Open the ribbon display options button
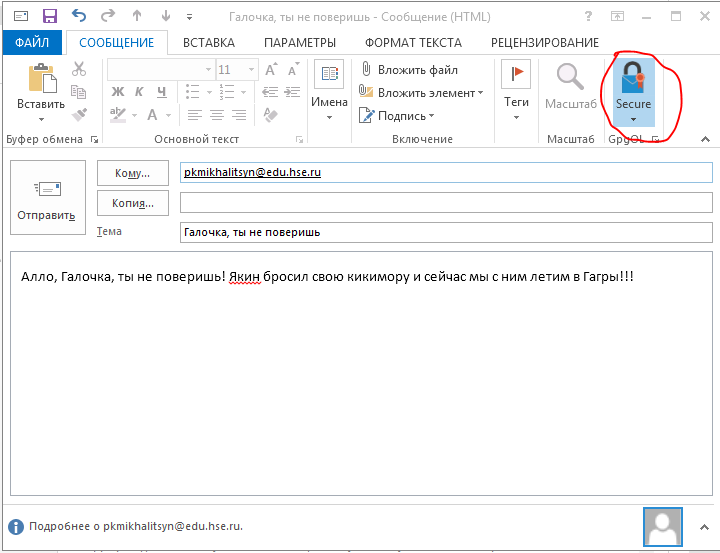This screenshot has width=720, height=553. 617,17
